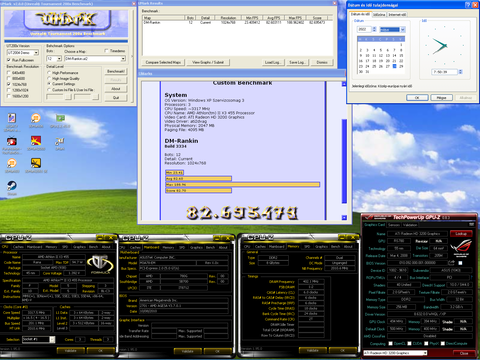Click the Benchmark! button
This screenshot has height=360, width=480.
click(116, 71)
